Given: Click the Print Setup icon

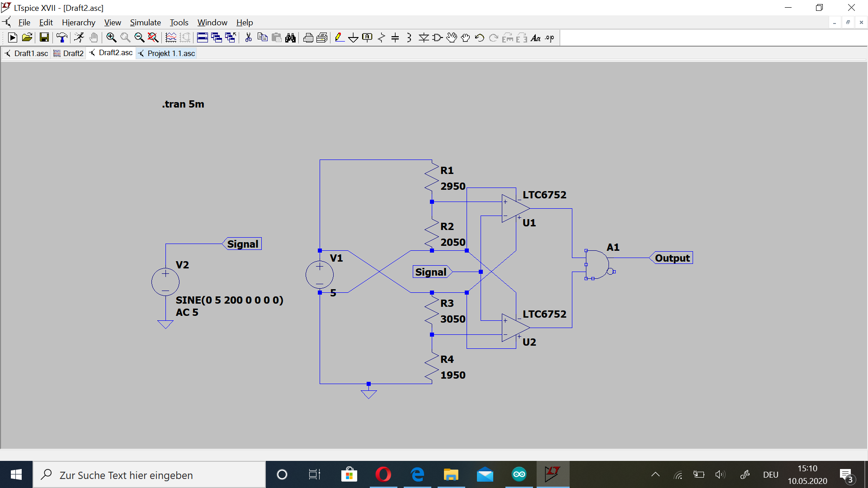Looking at the screenshot, I should pos(322,38).
